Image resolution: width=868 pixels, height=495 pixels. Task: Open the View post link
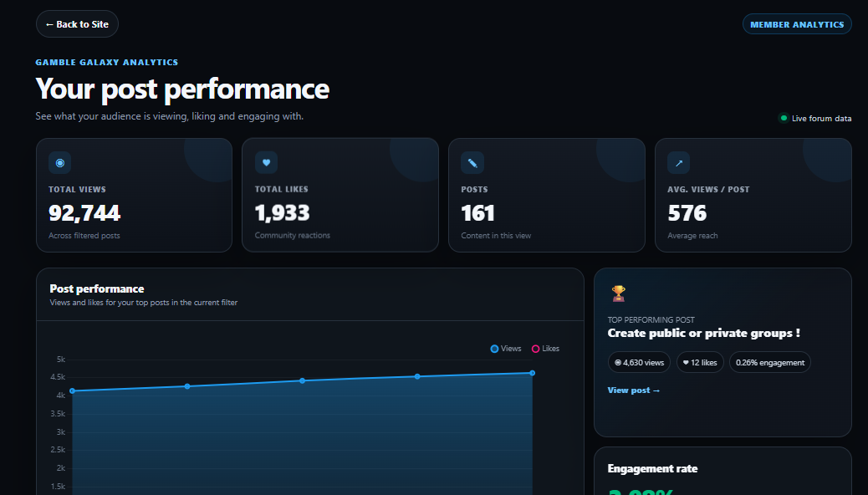[634, 390]
